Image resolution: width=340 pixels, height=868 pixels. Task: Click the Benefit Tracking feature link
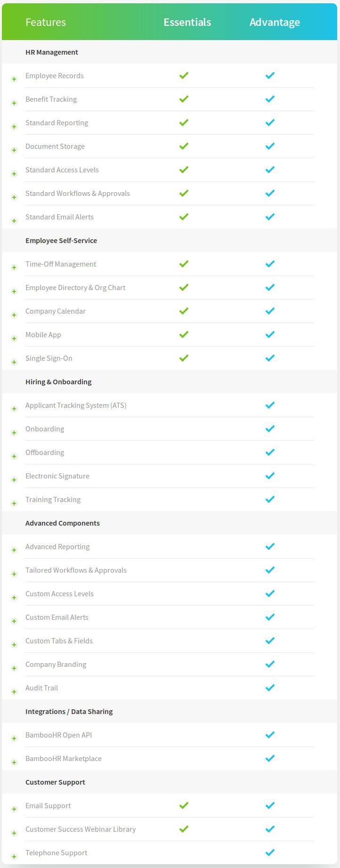[x=51, y=99]
